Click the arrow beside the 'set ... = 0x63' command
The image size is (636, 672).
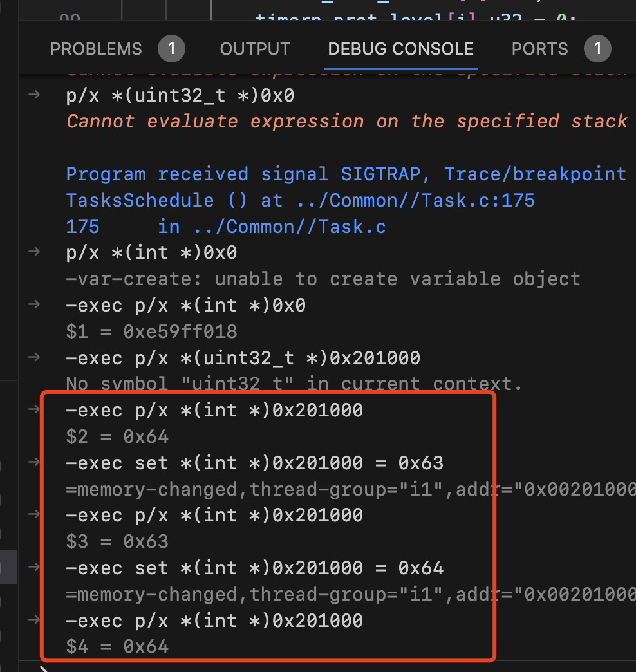tap(34, 462)
